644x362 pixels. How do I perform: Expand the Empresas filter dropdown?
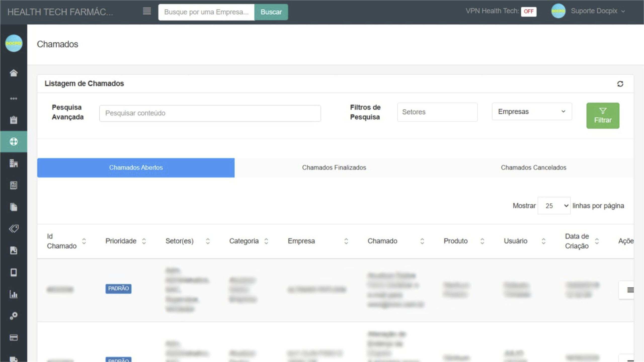point(532,112)
